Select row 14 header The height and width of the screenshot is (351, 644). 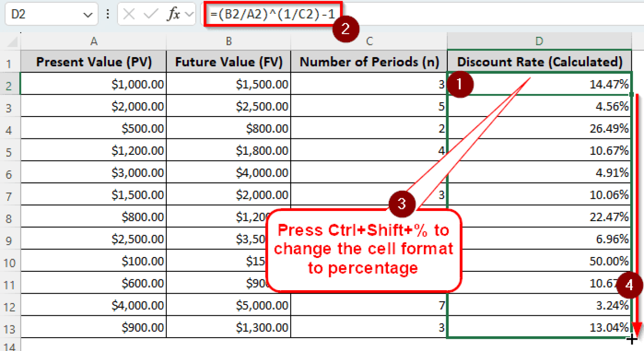pos(9,347)
